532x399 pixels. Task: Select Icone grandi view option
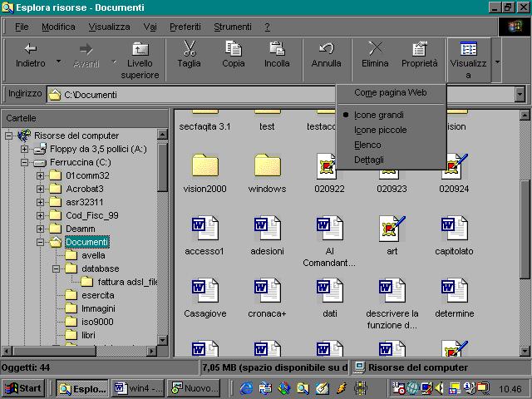[x=391, y=115]
